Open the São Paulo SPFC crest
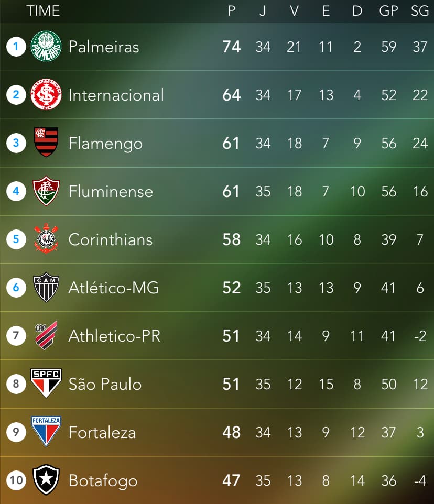Image resolution: width=434 pixels, height=504 pixels. pyautogui.click(x=46, y=383)
